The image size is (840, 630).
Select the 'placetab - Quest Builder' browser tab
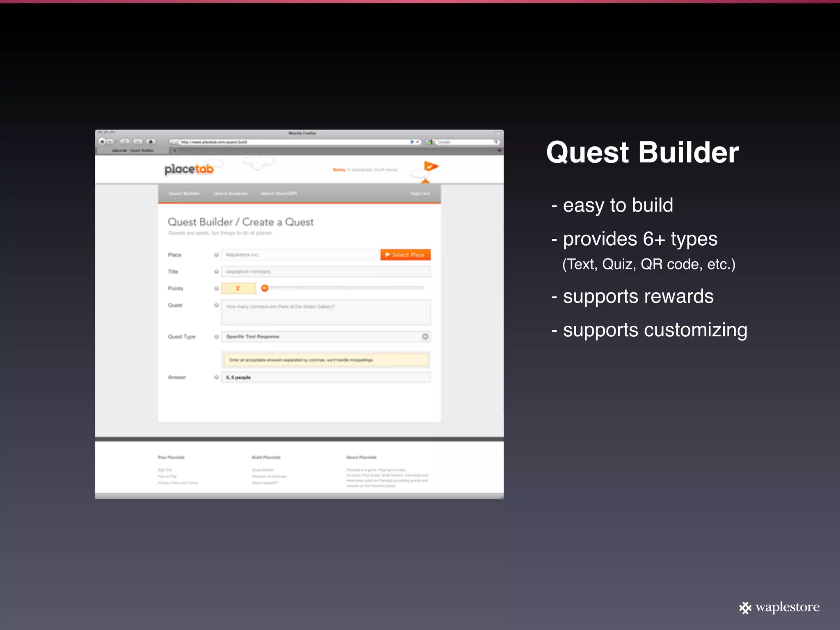pos(132,151)
